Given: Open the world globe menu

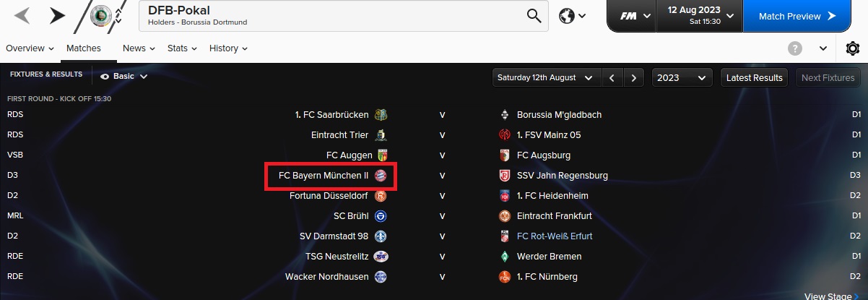Looking at the screenshot, I should (x=572, y=16).
